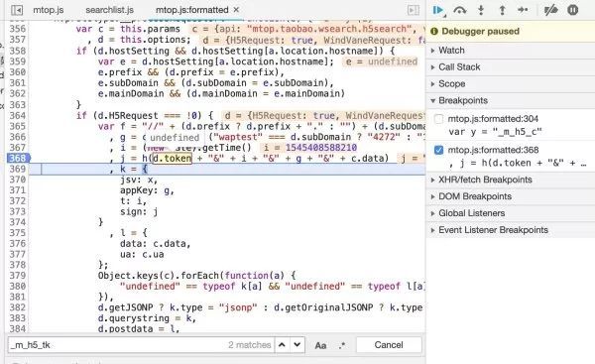Resume script execution with the play icon
This screenshot has width=595, height=364.
tap(438, 10)
